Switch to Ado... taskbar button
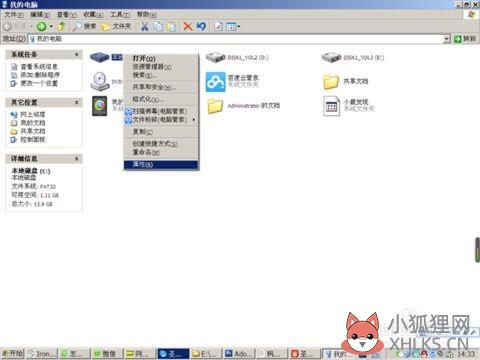The width and height of the screenshot is (480, 360). (x=239, y=353)
